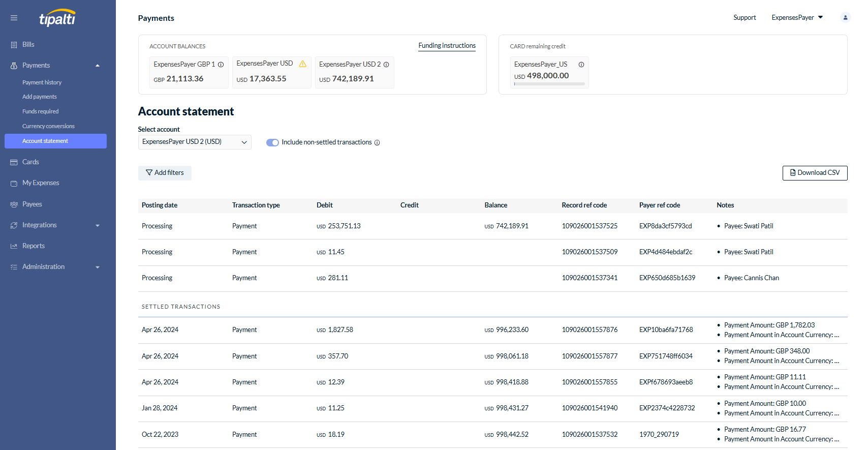Open the Funding instructions link
The image size is (868, 450).
click(x=447, y=46)
